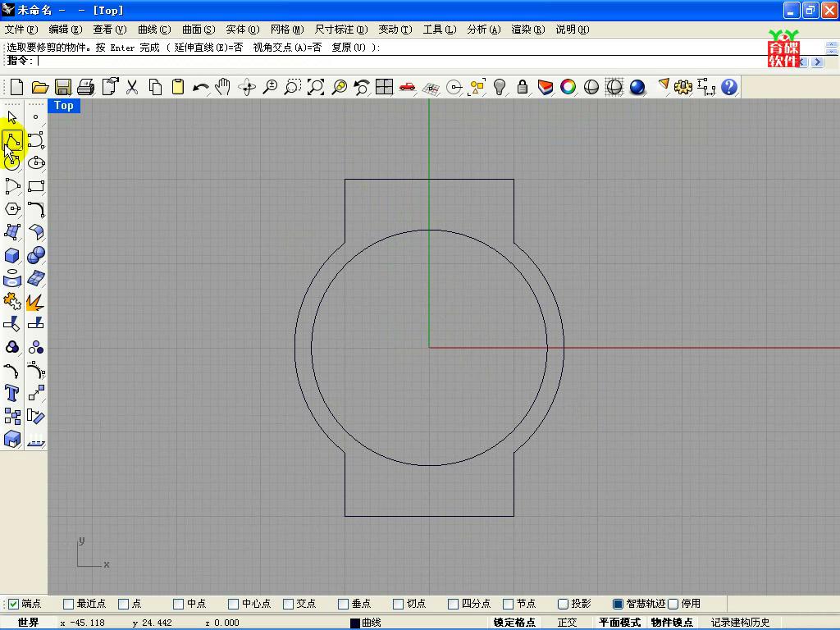Open help with the question mark icon
Viewport: 840px width, 630px height.
[x=729, y=87]
